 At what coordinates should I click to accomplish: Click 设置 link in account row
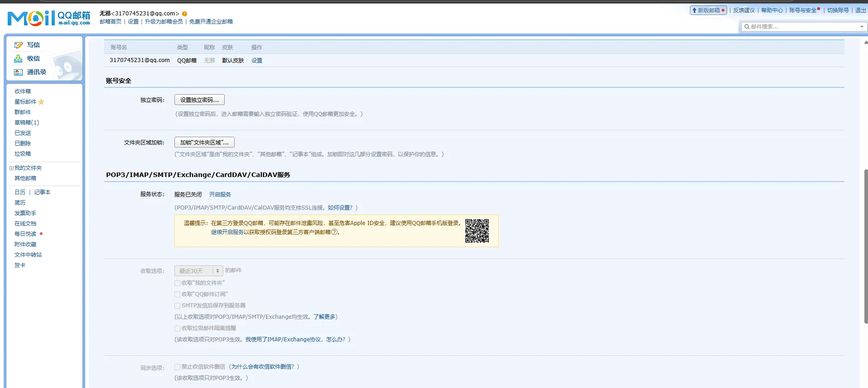point(257,61)
